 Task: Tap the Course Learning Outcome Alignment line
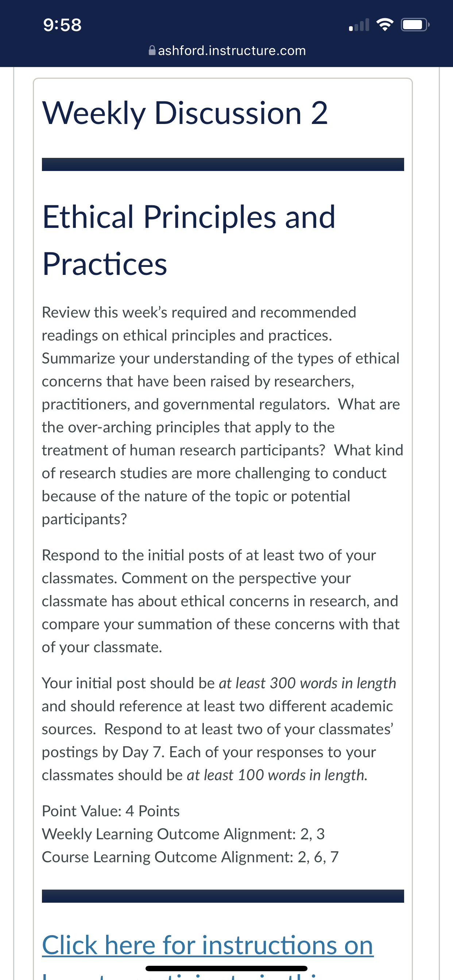(190, 857)
